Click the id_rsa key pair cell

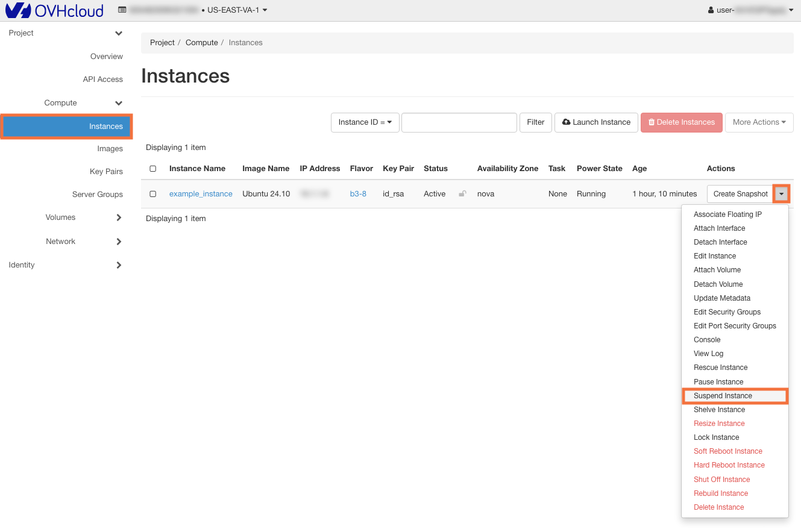pos(394,194)
